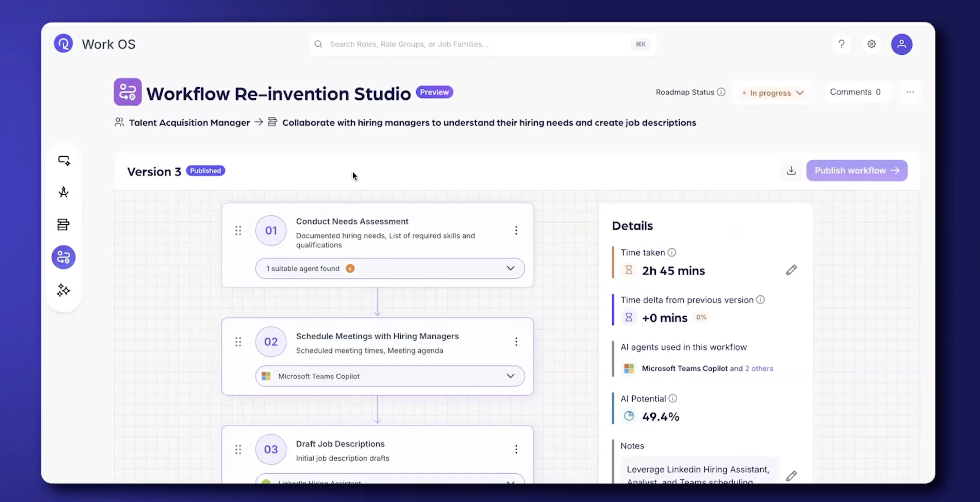The width and height of the screenshot is (980, 502).
Task: Open the compass design tool in the sidebar
Action: click(63, 192)
